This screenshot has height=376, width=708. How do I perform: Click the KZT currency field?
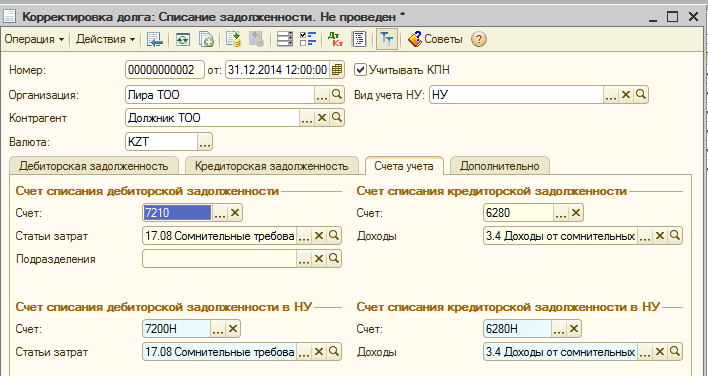click(x=161, y=142)
